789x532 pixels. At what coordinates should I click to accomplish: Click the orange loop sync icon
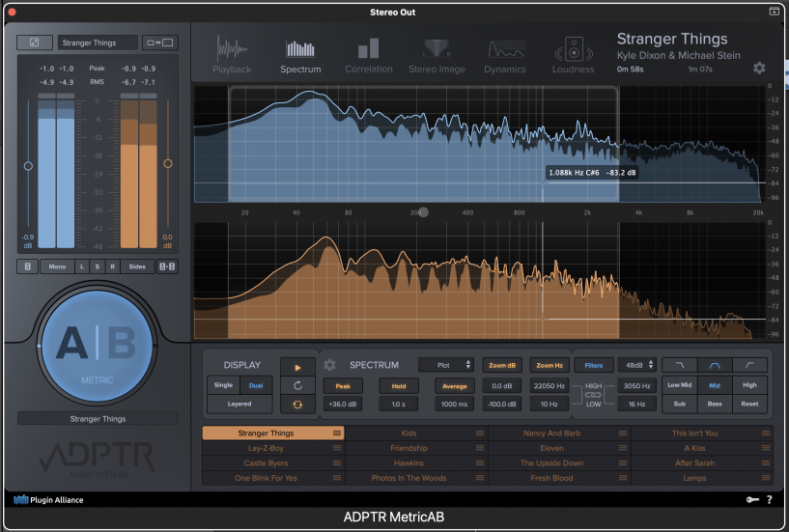pyautogui.click(x=297, y=405)
